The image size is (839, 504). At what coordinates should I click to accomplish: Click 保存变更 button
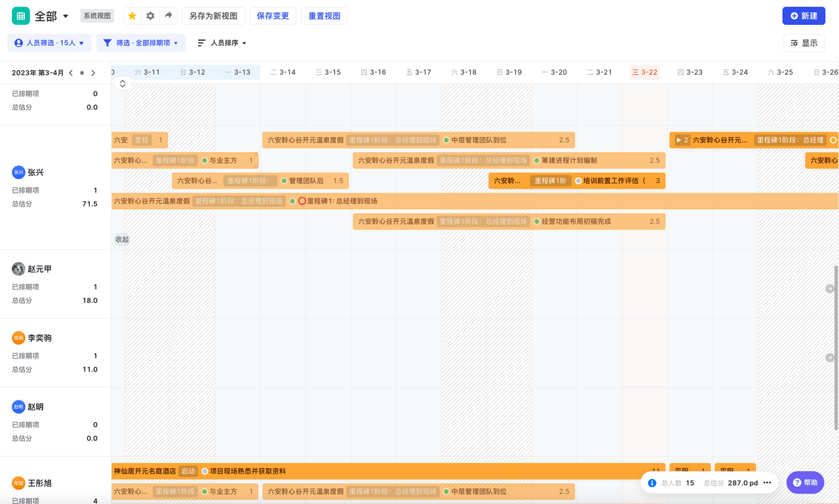point(273,16)
